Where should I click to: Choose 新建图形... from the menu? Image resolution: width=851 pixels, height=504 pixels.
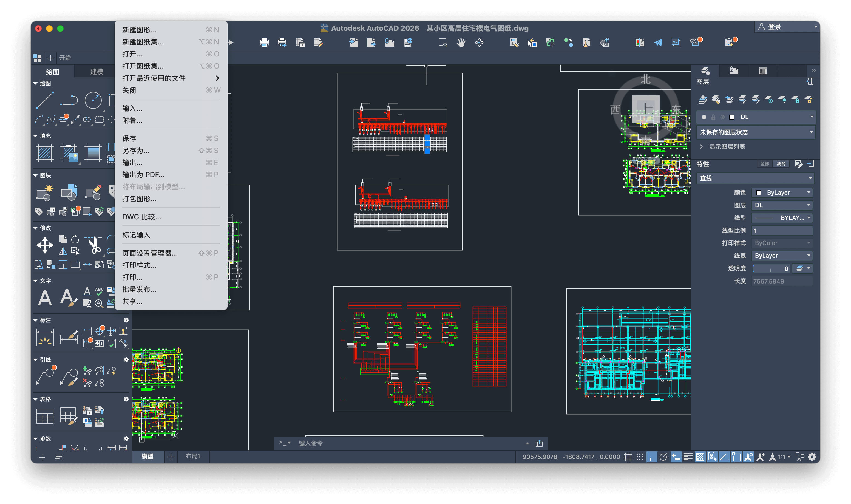(171, 30)
